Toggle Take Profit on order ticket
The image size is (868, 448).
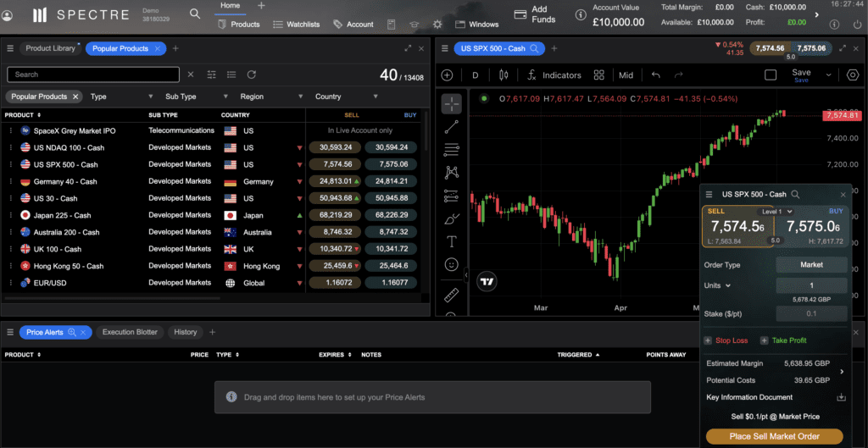782,340
